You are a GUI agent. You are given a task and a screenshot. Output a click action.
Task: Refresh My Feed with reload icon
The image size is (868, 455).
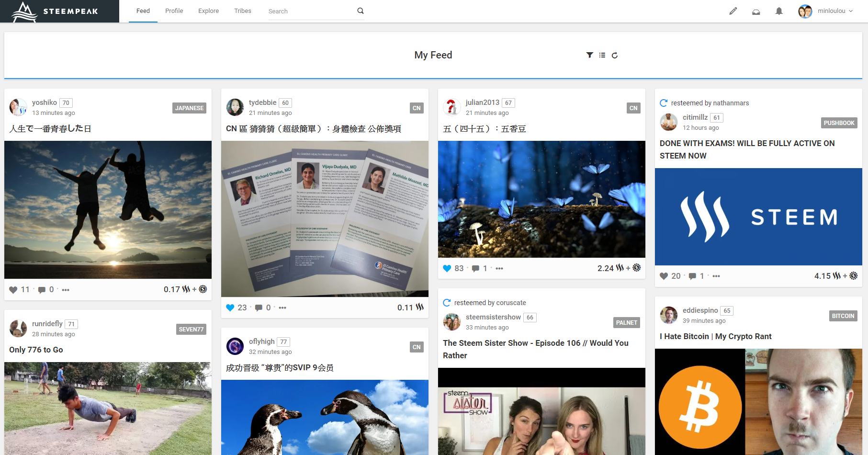tap(615, 55)
